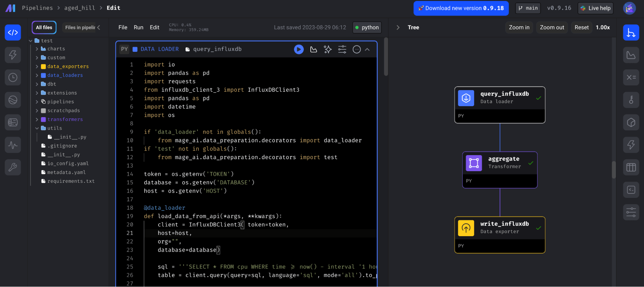Collapse the file browser panel chevron
644x287 pixels.
(x=99, y=27)
